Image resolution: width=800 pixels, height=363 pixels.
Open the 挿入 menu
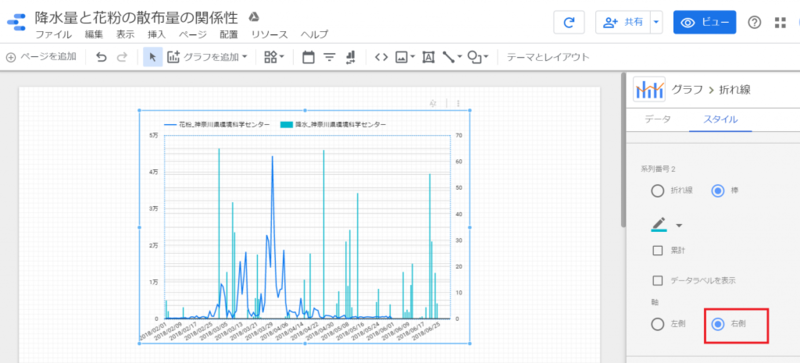pyautogui.click(x=157, y=35)
